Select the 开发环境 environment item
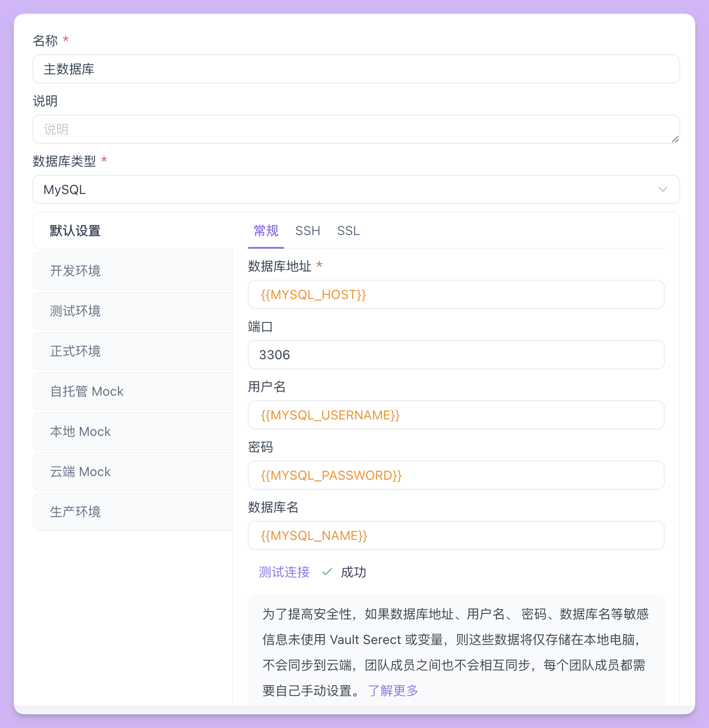Screen dimensions: 709x728 coord(133,271)
